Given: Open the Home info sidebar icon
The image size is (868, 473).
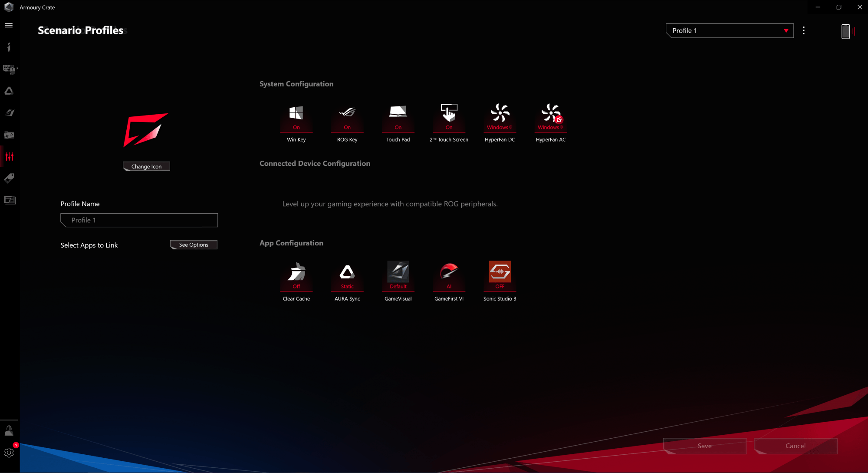Looking at the screenshot, I should (x=9, y=47).
